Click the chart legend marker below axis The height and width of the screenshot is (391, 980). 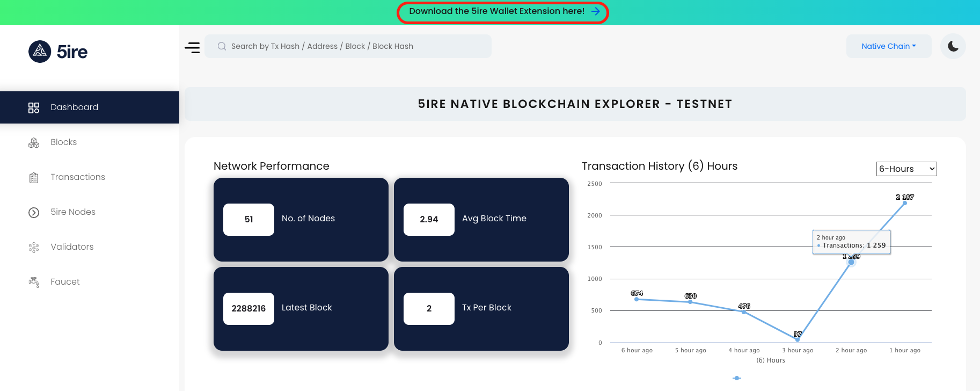click(x=737, y=378)
